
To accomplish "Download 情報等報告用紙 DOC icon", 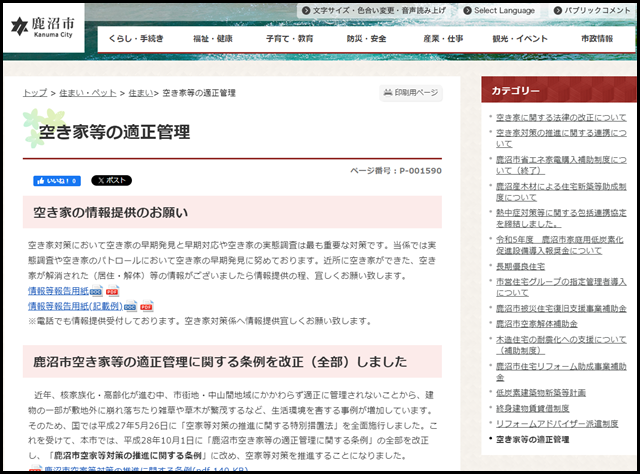I will point(96,291).
